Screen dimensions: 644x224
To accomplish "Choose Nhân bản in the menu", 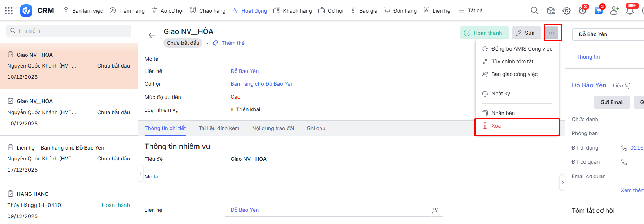I will pos(503,113).
